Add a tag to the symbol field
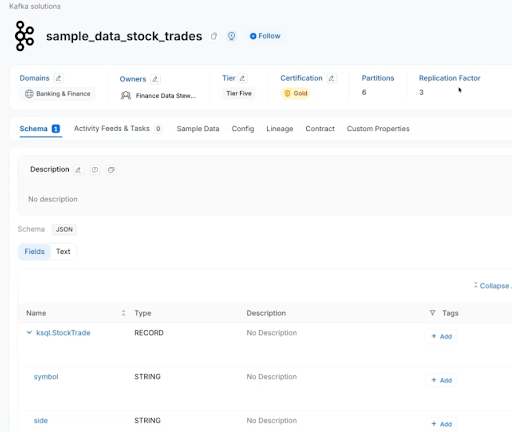This screenshot has height=432, width=512. tap(441, 380)
